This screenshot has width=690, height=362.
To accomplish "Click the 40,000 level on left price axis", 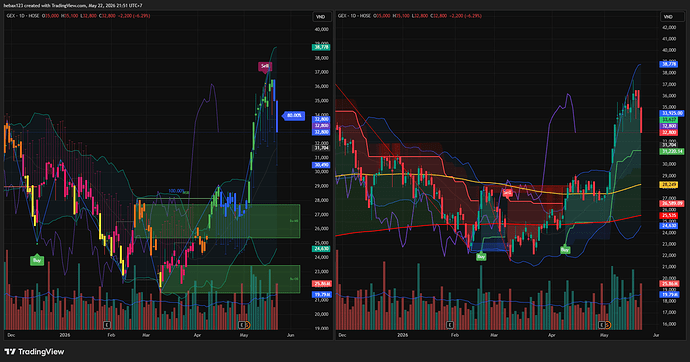I will 322,29.
